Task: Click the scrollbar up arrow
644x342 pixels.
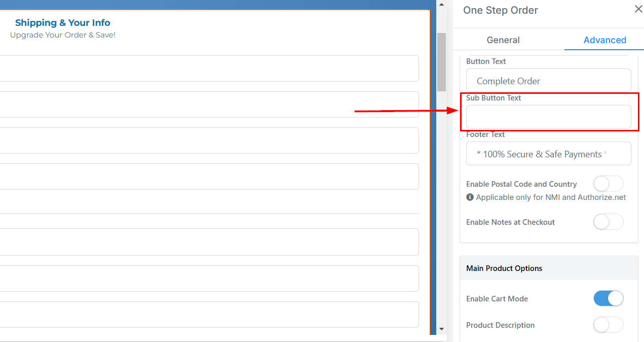Action: click(x=441, y=5)
